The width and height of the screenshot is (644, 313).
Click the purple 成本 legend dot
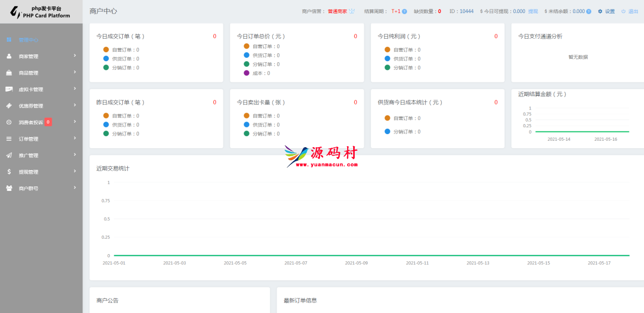pyautogui.click(x=247, y=73)
